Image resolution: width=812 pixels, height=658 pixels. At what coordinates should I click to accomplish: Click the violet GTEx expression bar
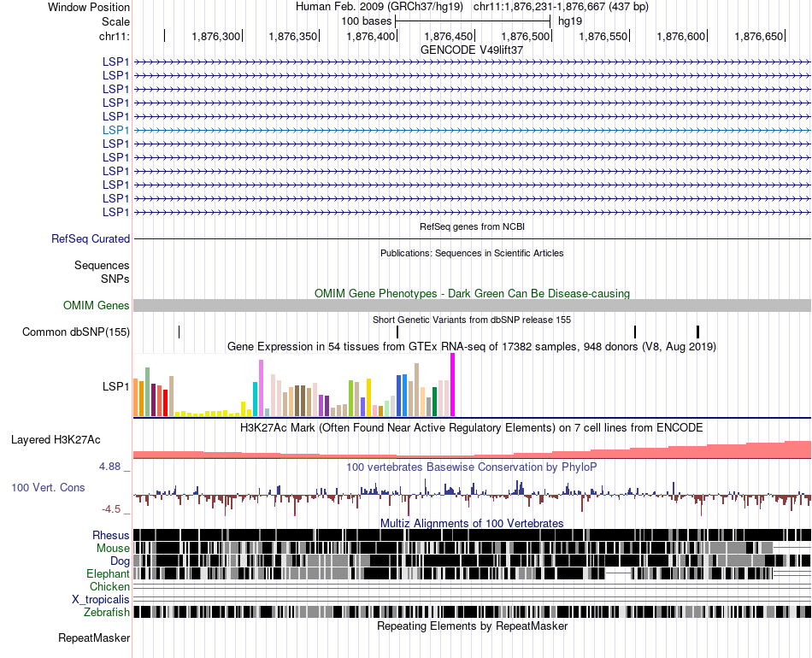click(x=261, y=388)
